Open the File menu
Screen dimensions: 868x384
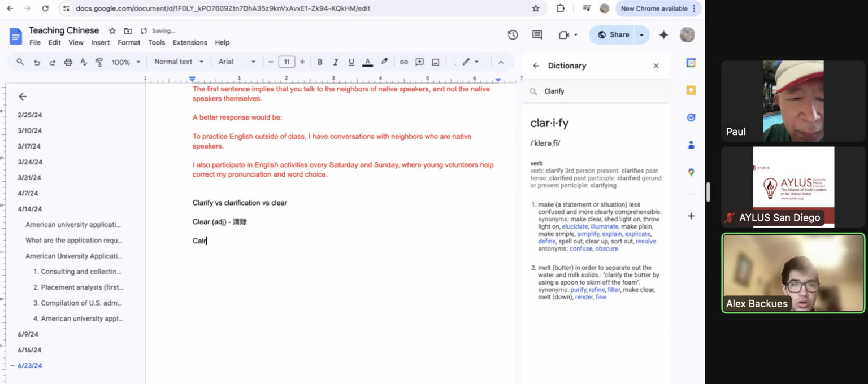point(35,42)
